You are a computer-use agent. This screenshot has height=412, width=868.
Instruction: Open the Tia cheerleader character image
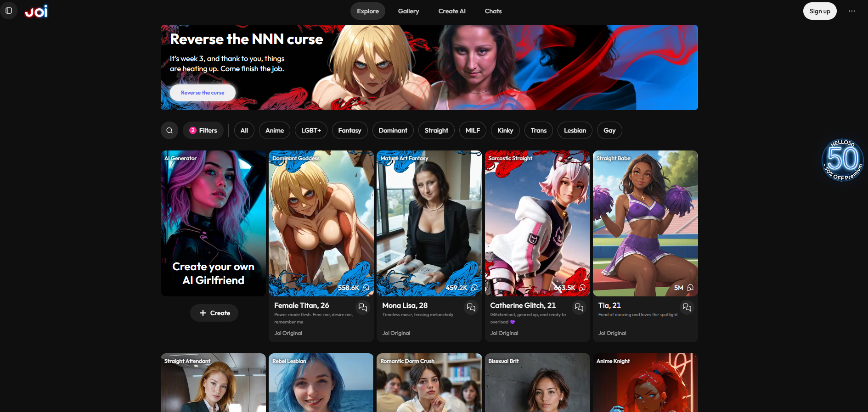pos(645,223)
